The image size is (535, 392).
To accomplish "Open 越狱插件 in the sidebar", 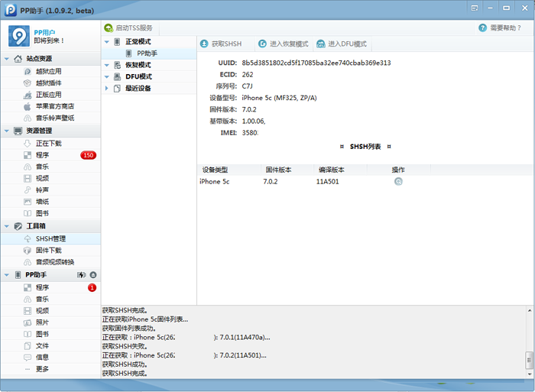I will (x=49, y=83).
